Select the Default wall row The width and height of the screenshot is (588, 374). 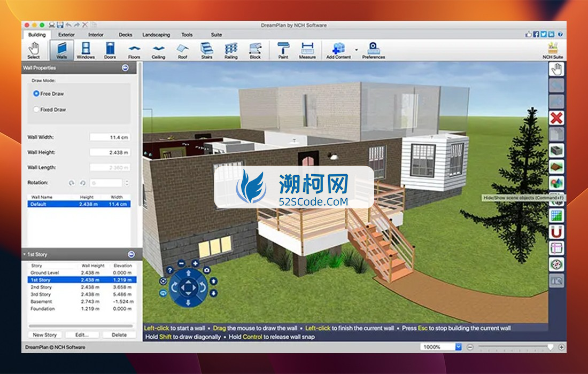(x=79, y=204)
